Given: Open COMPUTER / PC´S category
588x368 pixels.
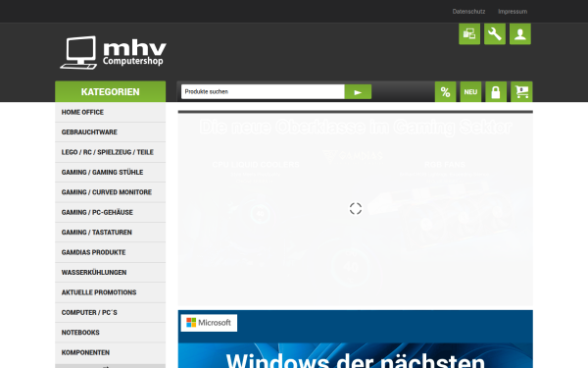Looking at the screenshot, I should pyautogui.click(x=110, y=312).
